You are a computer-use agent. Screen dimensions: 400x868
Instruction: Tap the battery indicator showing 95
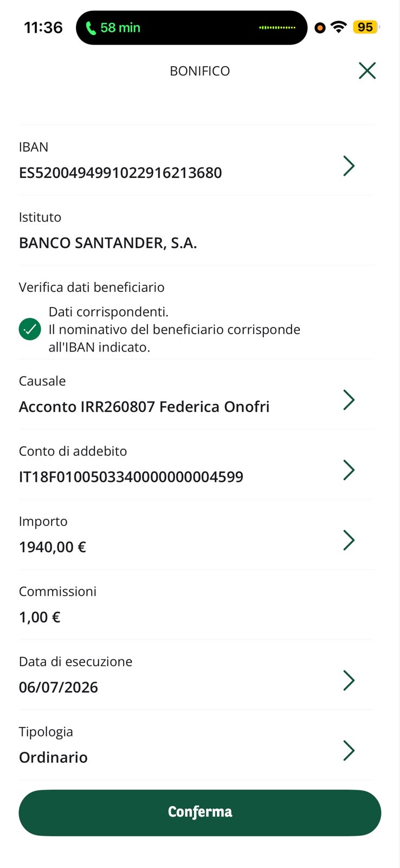[x=366, y=27]
